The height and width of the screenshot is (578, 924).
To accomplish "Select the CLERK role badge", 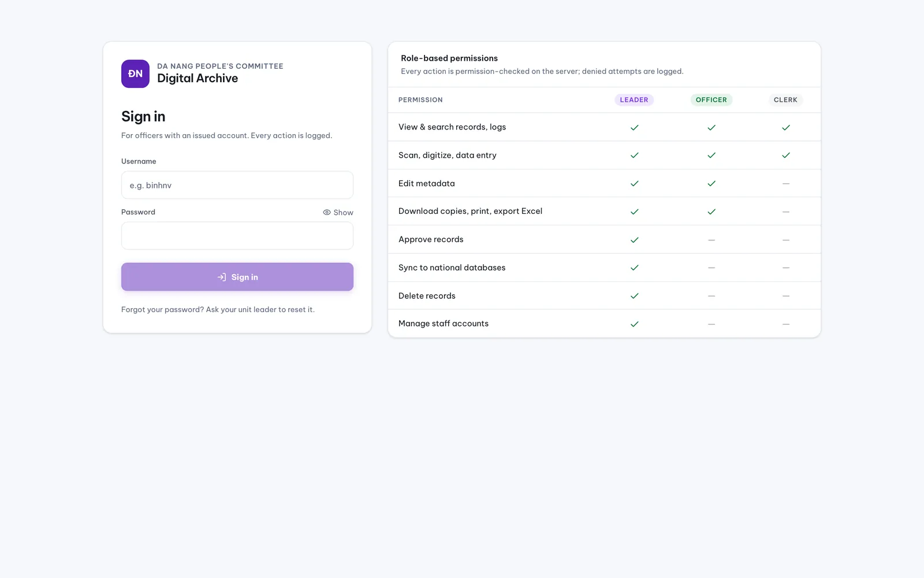I will coord(785,100).
